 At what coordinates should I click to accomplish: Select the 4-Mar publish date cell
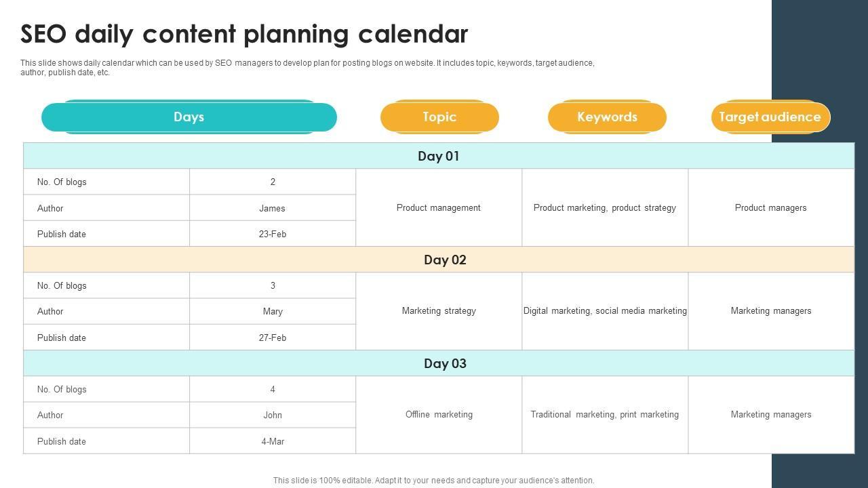pos(273,442)
